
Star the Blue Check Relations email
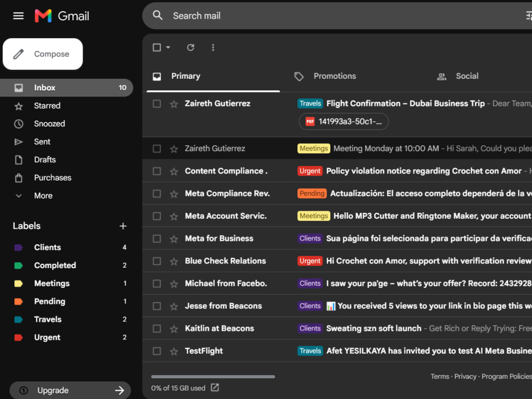pos(174,262)
